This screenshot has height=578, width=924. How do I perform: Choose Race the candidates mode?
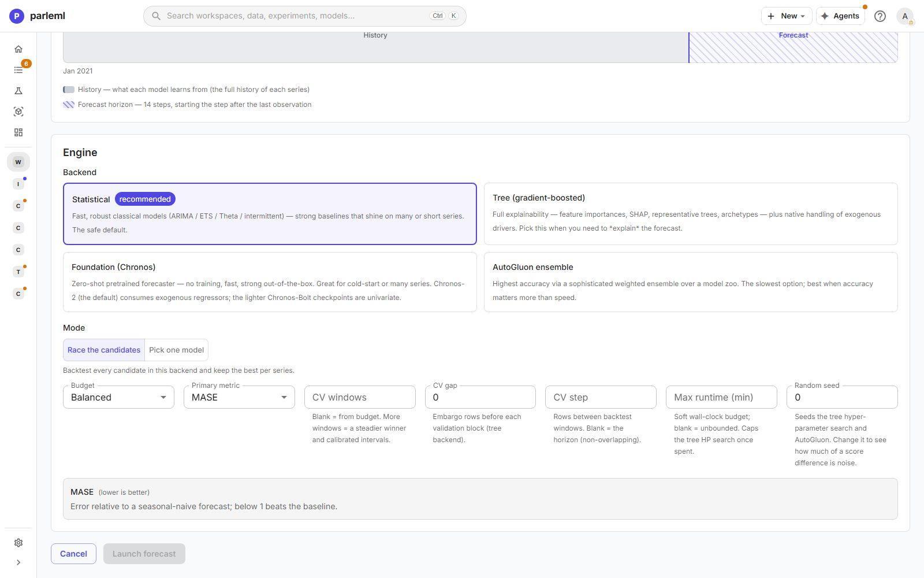tap(104, 350)
